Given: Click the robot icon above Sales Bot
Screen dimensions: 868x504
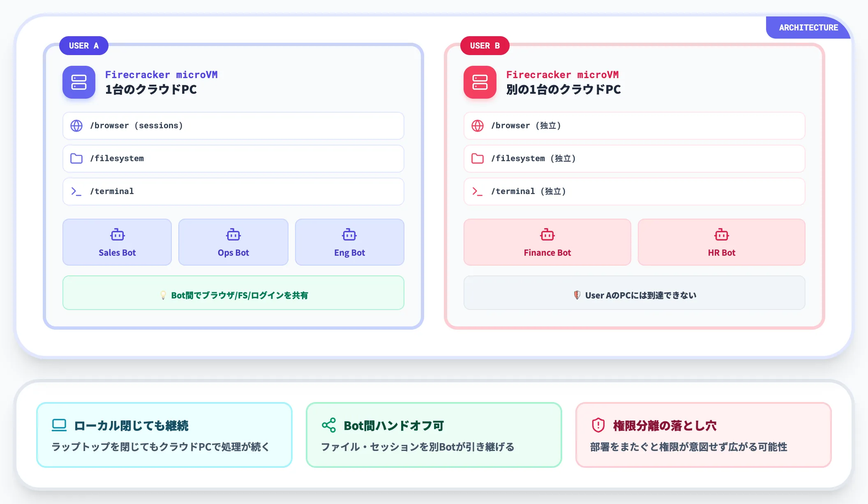Looking at the screenshot, I should coord(118,234).
